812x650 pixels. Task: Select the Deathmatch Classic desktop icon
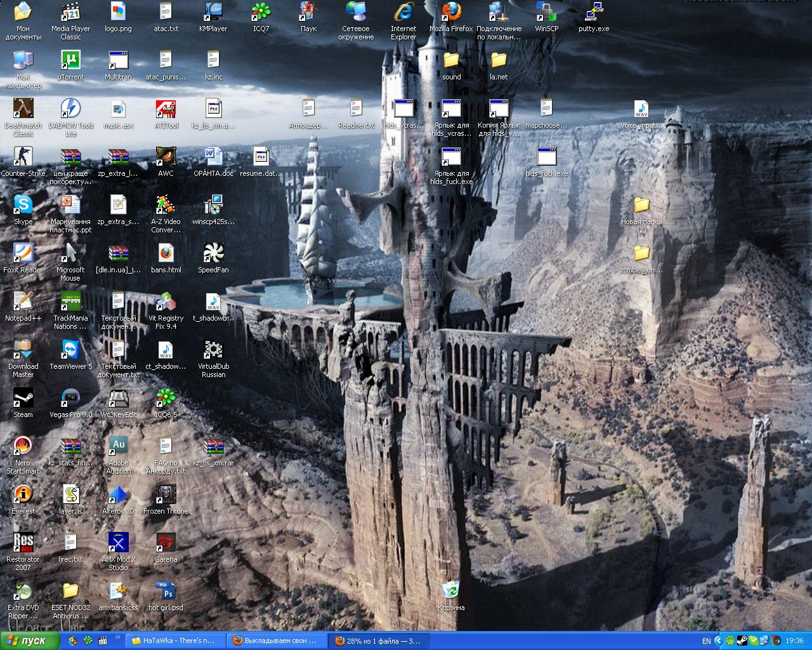[23, 117]
